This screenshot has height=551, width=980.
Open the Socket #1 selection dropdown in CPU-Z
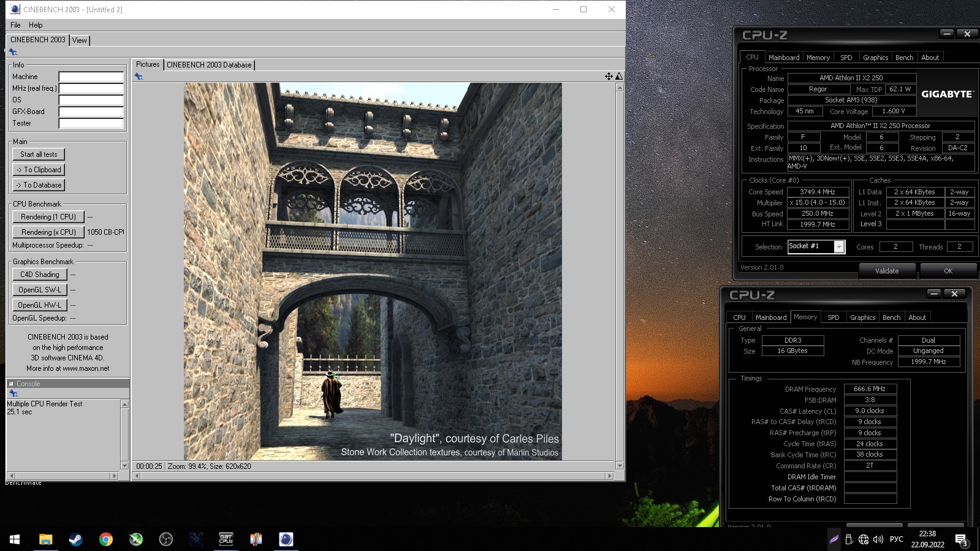click(x=839, y=246)
